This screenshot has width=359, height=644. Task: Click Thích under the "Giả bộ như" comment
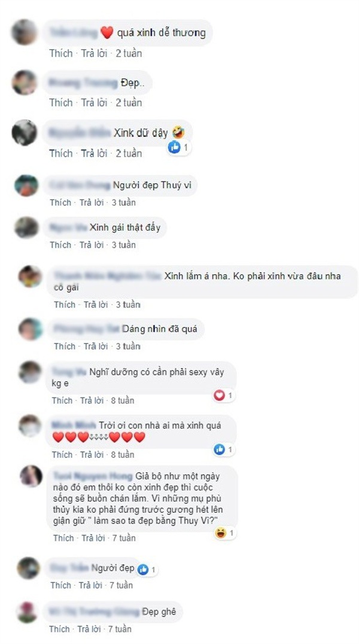[63, 537]
